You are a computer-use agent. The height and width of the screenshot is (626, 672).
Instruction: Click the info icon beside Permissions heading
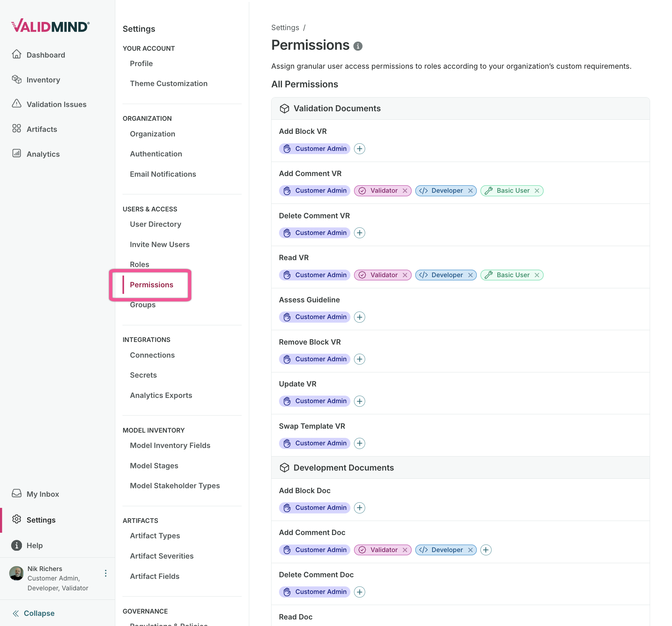[x=358, y=46]
